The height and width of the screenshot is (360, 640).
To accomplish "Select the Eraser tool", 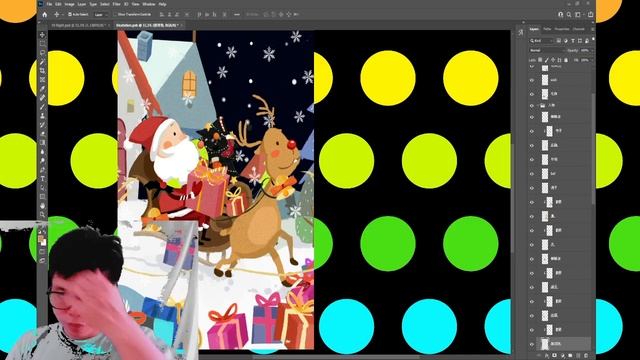I will 42,133.
